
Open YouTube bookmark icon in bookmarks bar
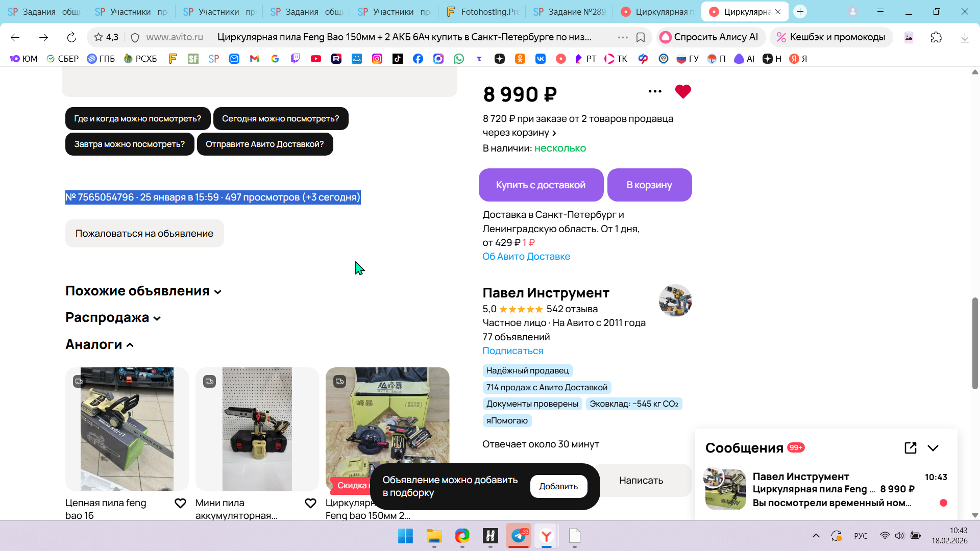pyautogui.click(x=316, y=59)
